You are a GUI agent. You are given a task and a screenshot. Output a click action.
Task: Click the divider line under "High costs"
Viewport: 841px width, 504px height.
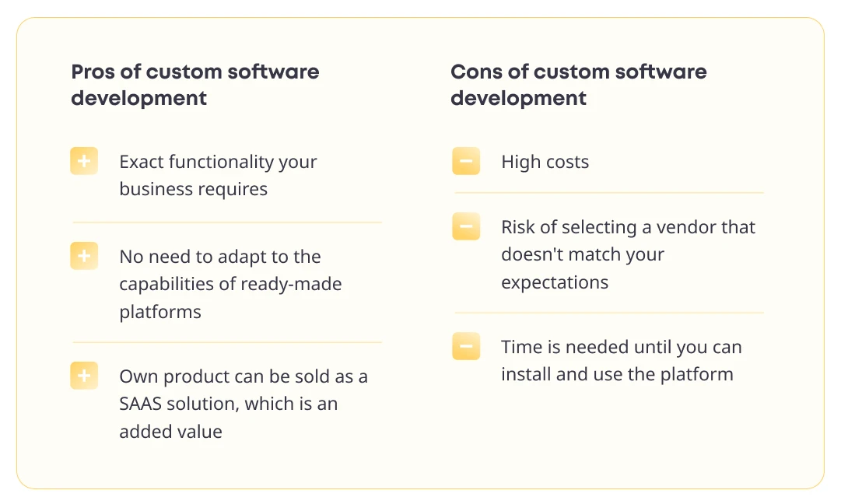point(609,192)
